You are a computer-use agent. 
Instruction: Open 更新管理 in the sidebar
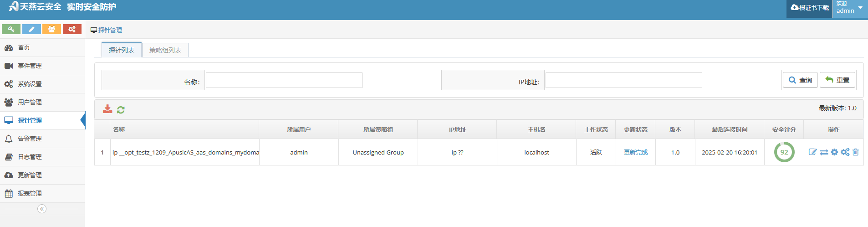(x=42, y=175)
